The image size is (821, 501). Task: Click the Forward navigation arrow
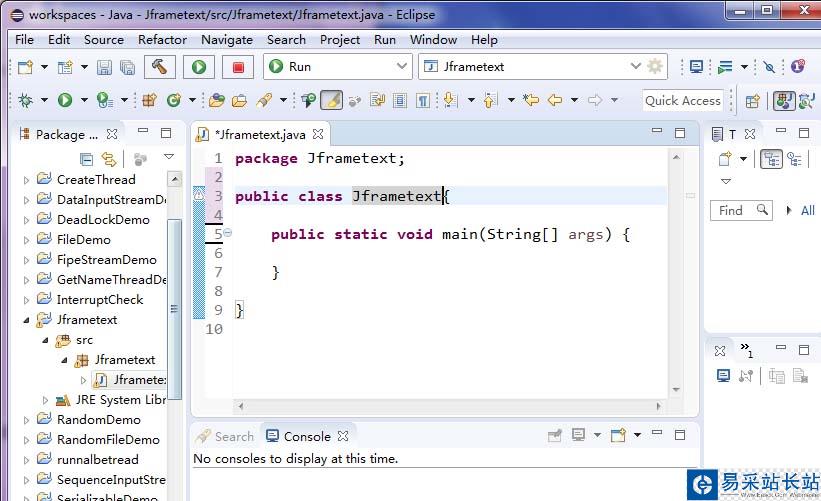(595, 99)
